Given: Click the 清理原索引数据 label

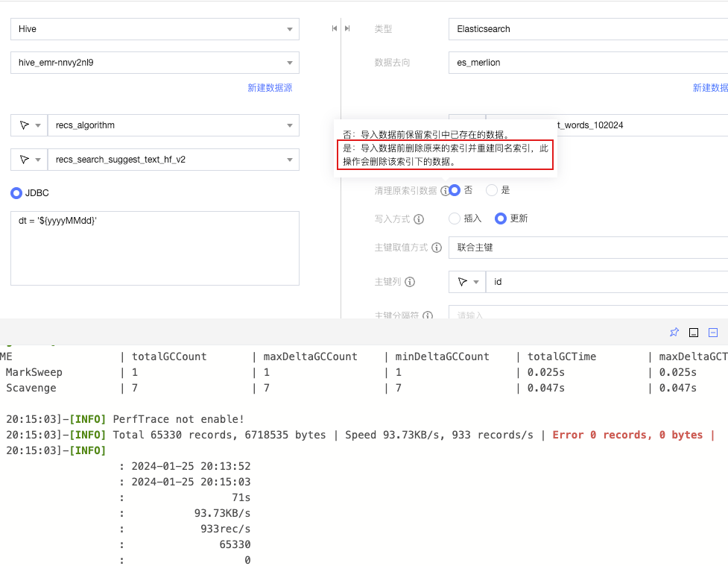Looking at the screenshot, I should click(x=406, y=190).
